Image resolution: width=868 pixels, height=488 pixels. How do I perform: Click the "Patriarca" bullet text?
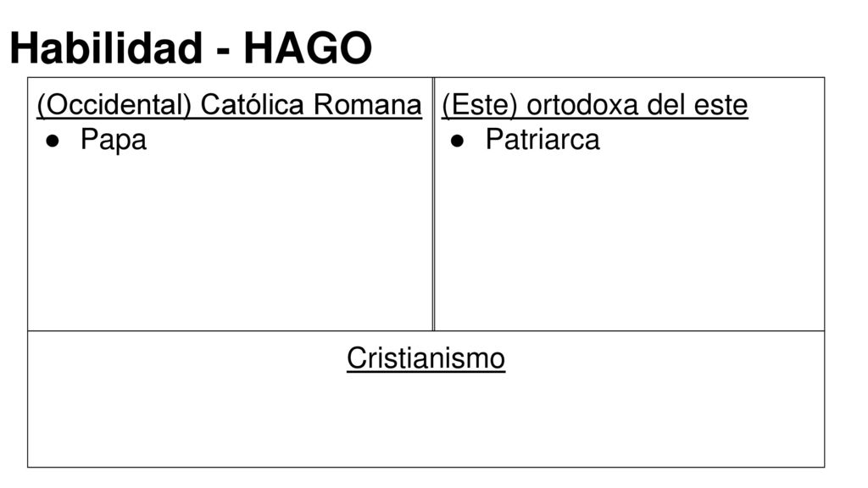point(542,140)
